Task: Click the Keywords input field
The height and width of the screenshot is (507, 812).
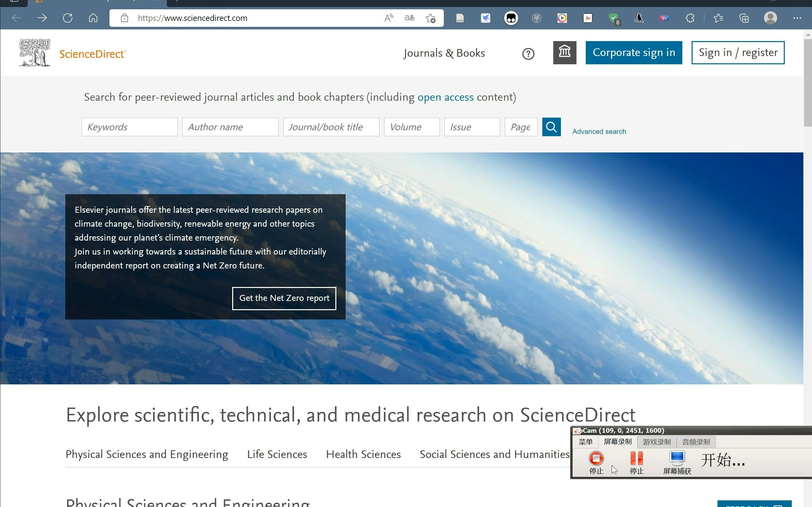Action: pyautogui.click(x=130, y=127)
